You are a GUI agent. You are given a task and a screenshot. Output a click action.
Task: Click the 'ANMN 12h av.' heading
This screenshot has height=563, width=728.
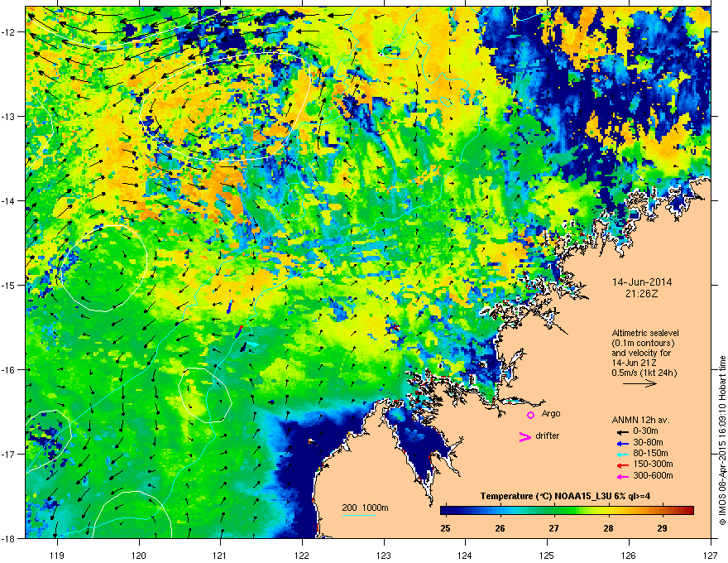pyautogui.click(x=640, y=420)
